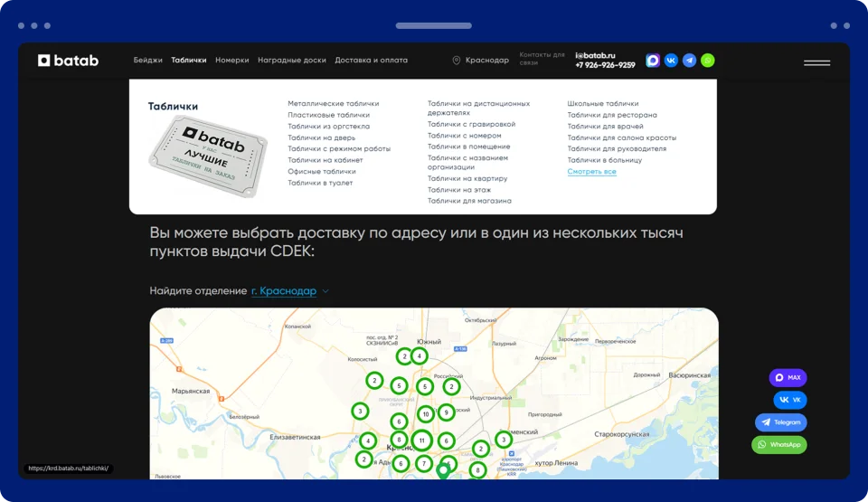Open Таблички с гравировкой link
The image size is (868, 502).
point(471,124)
